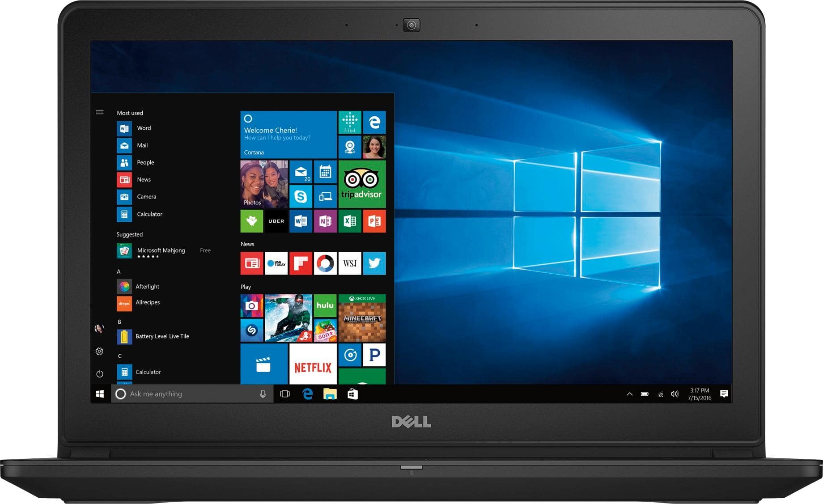This screenshot has width=823, height=504.
Task: Open the Cortana Welcome Cherie tile
Action: coord(288,135)
